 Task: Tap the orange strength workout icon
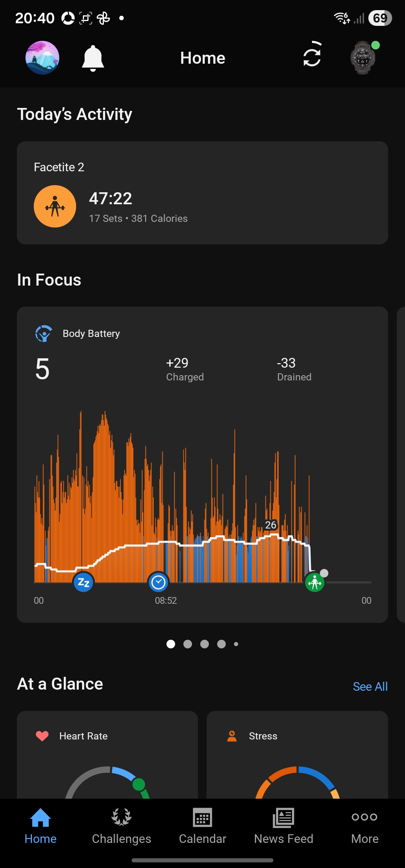click(x=55, y=206)
